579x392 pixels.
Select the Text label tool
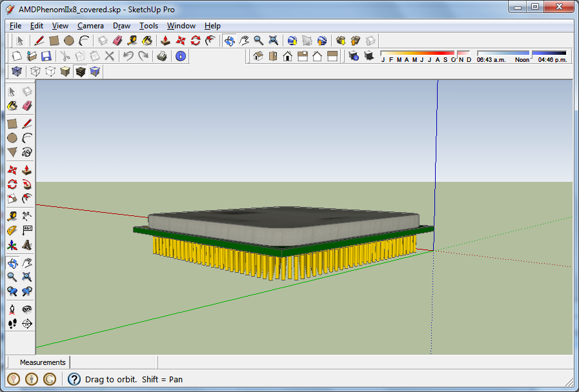tap(27, 230)
